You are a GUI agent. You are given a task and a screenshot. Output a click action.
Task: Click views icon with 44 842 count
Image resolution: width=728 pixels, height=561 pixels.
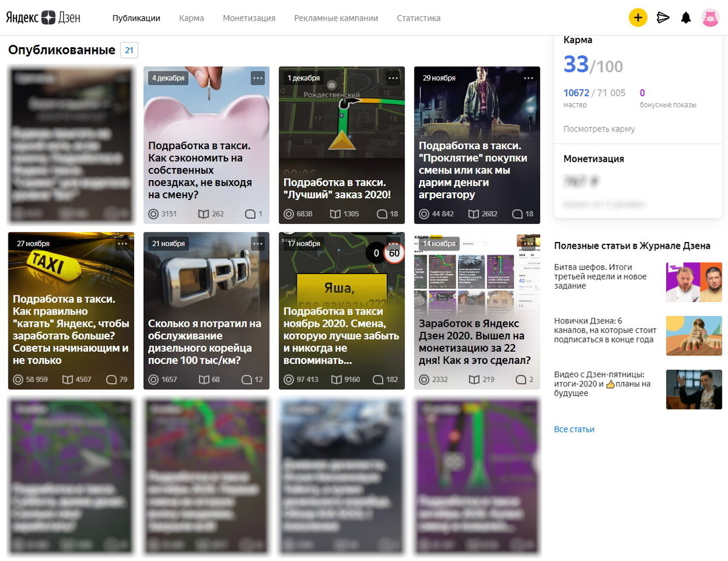pyautogui.click(x=424, y=214)
